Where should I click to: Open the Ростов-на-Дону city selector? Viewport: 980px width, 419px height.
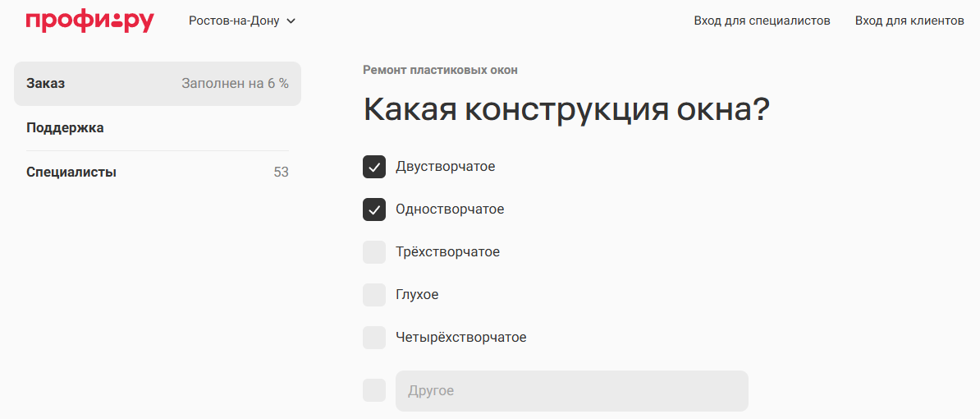click(x=242, y=21)
